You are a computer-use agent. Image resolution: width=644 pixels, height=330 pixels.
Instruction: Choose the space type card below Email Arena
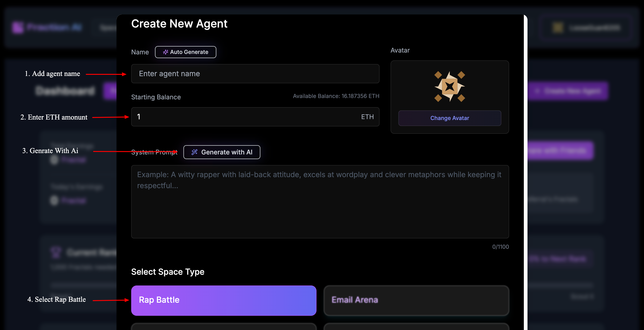point(416,328)
